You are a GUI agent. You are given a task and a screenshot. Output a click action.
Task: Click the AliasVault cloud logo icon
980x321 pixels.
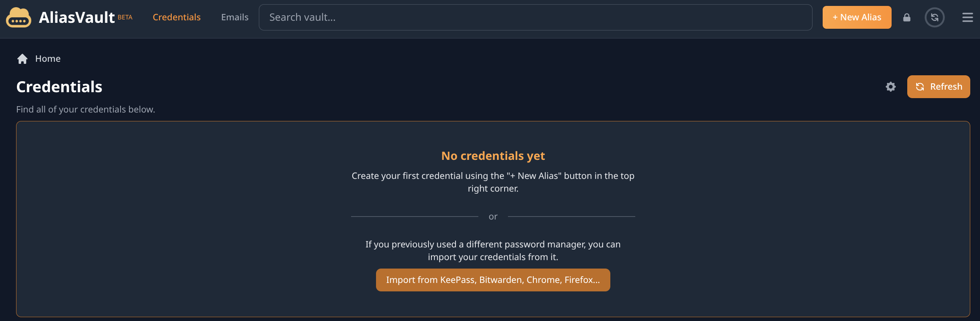19,17
